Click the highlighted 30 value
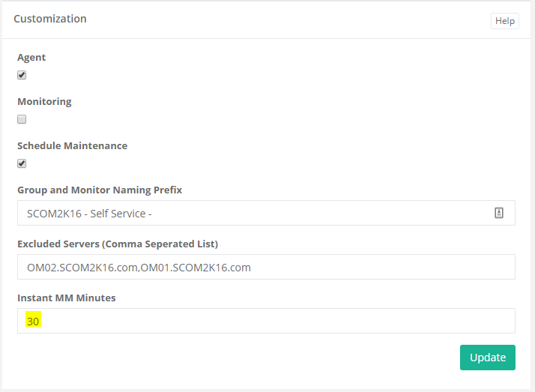 33,321
